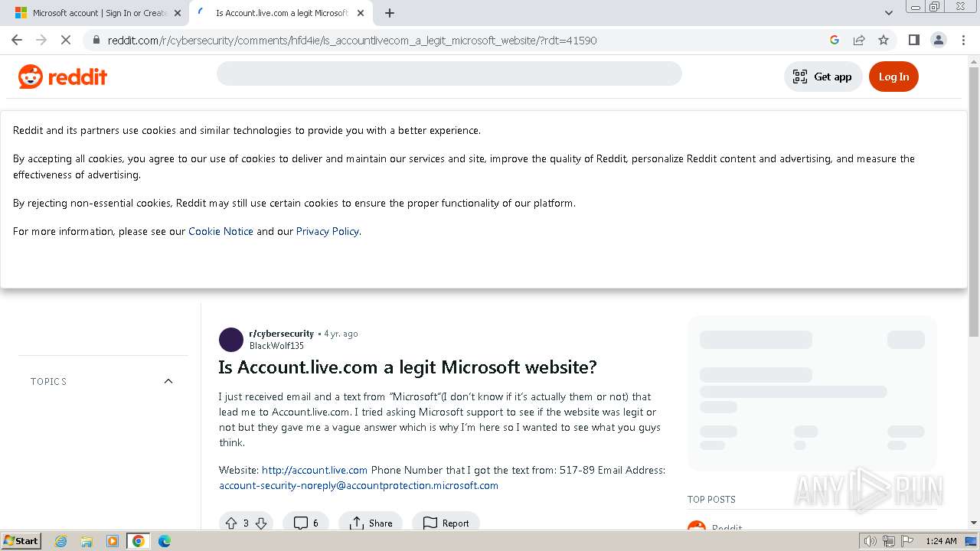This screenshot has width=980, height=551.
Task: Open the Windows Start menu
Action: 21,540
